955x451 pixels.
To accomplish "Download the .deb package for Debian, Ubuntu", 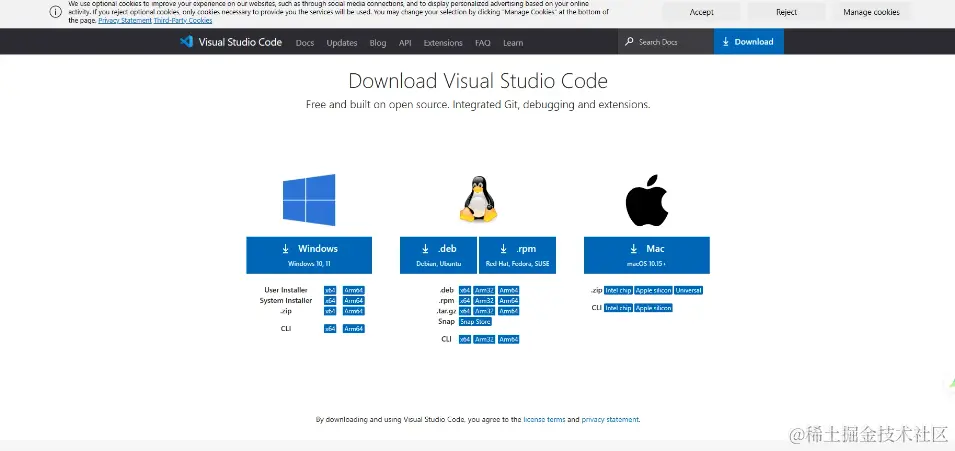I will pyautogui.click(x=439, y=255).
